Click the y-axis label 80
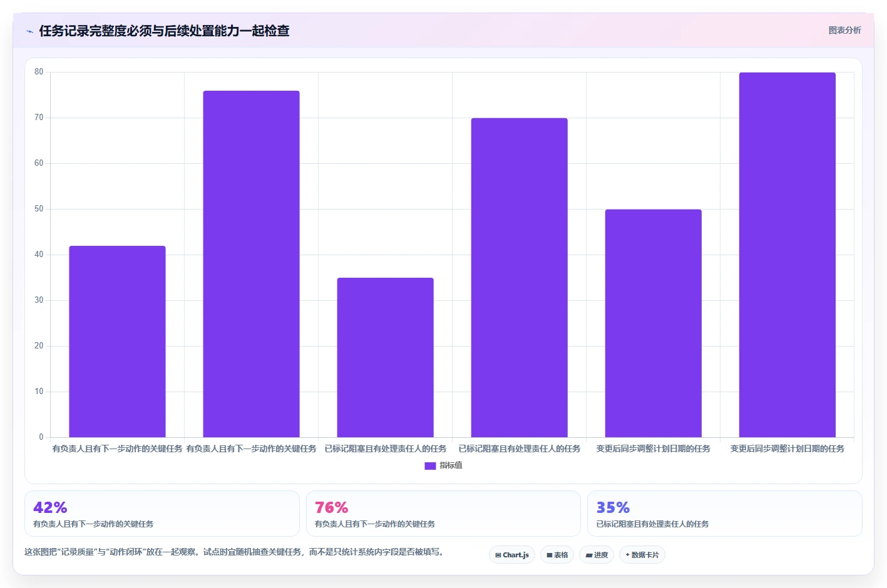 pos(39,72)
